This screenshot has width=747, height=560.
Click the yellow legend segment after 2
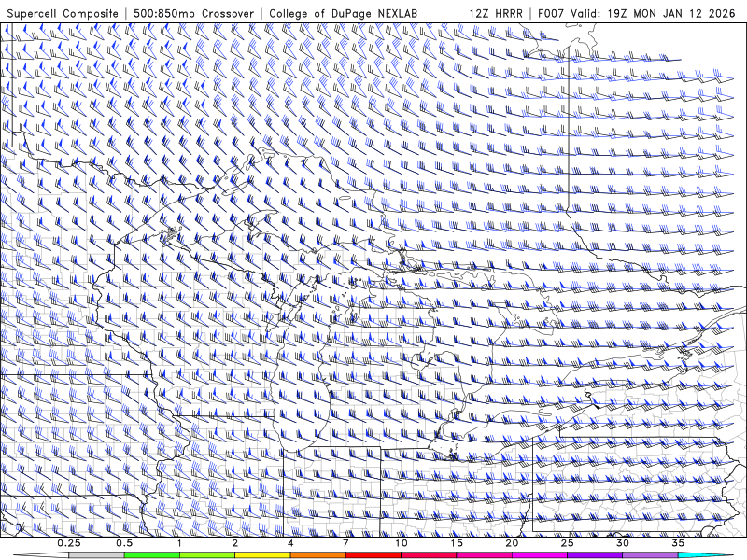[262, 555]
